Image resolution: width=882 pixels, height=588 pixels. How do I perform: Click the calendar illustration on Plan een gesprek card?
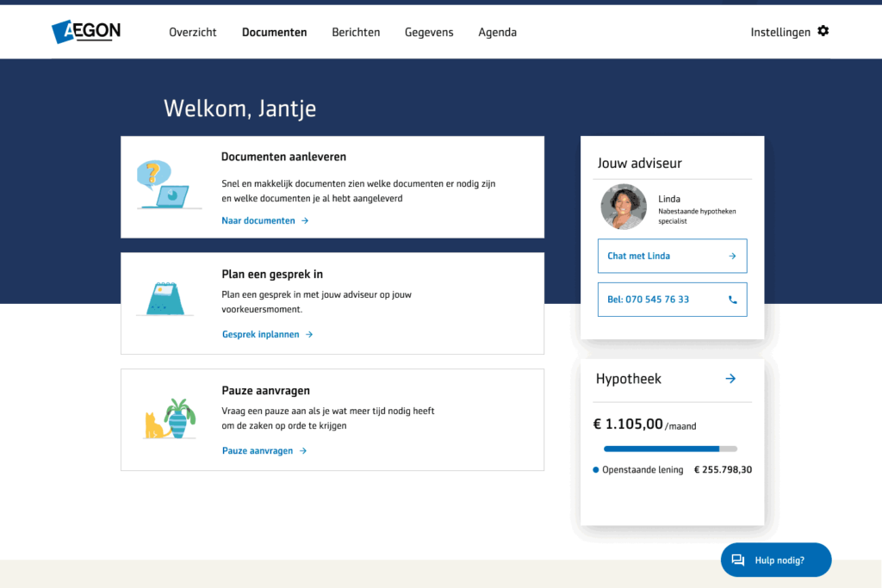pyautogui.click(x=164, y=300)
